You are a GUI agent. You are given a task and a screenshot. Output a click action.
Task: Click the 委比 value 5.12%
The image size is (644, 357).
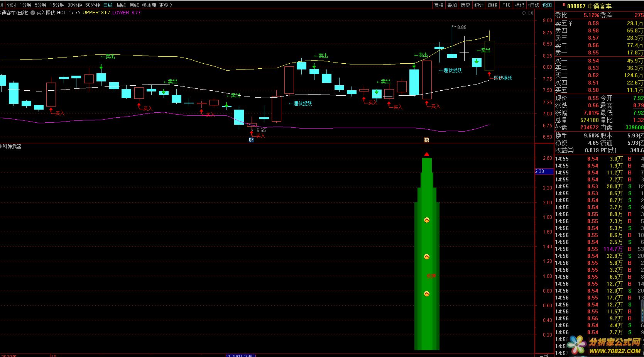pyautogui.click(x=591, y=15)
